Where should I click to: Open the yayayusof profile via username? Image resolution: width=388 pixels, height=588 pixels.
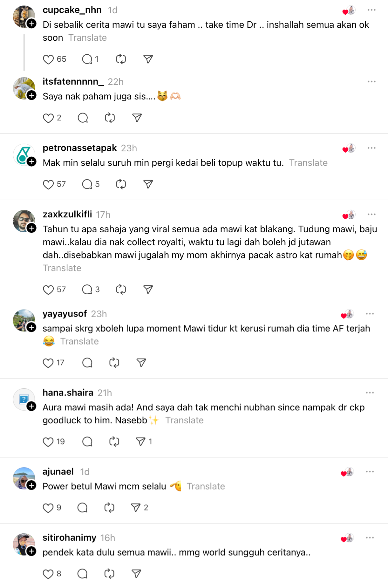tap(65, 314)
